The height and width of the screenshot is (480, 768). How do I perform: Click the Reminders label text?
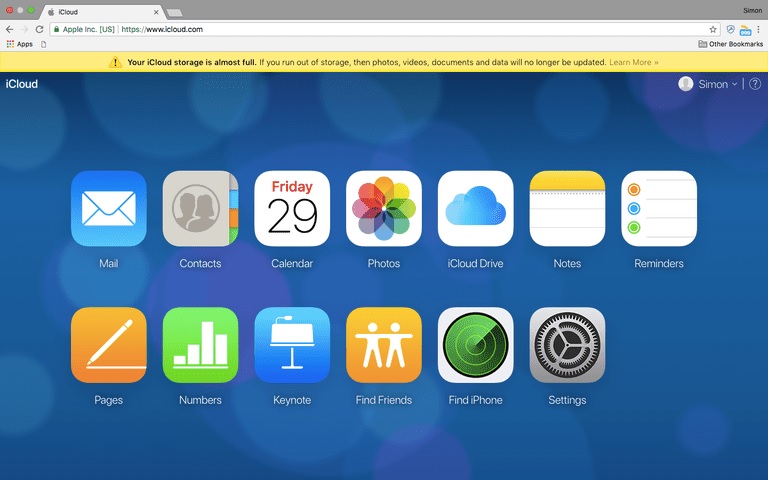pos(659,264)
